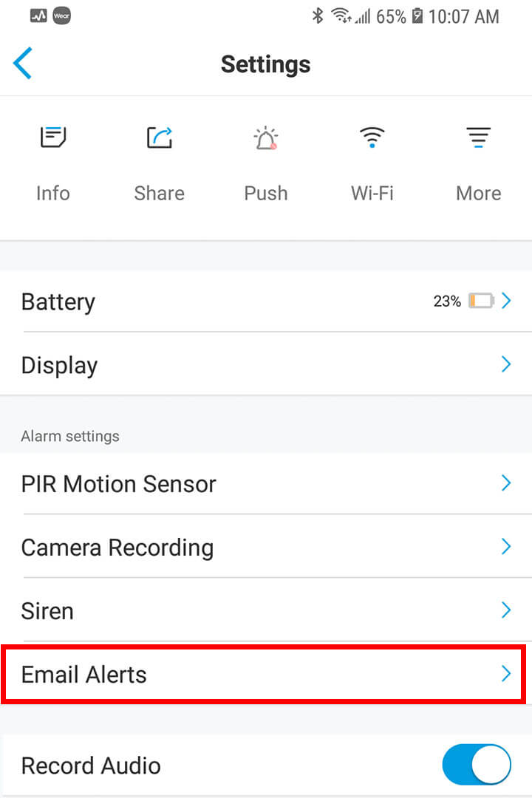Screen dimensions: 532x798
Task: Expand Battery settings chevron
Action: (x=506, y=301)
